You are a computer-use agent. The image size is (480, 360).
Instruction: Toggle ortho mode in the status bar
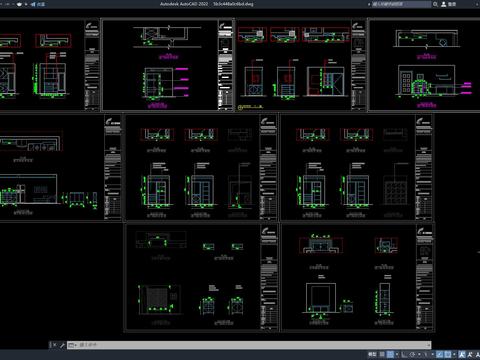(x=403, y=354)
